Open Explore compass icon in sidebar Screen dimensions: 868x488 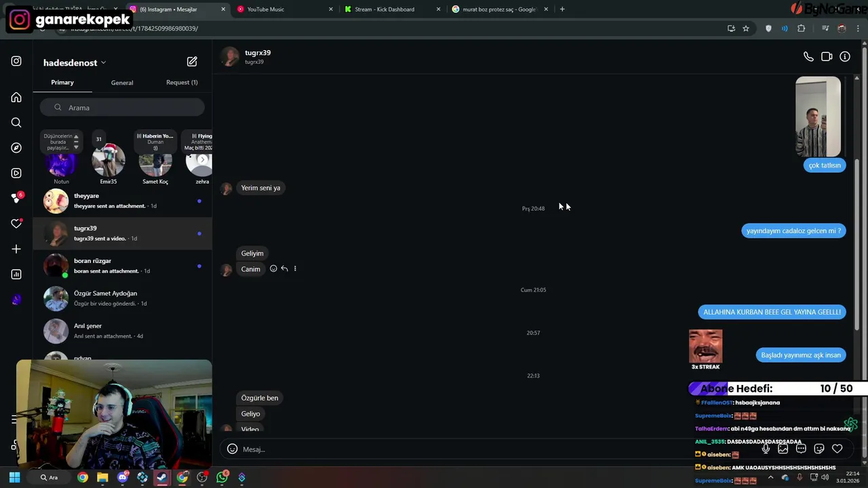pyautogui.click(x=16, y=148)
